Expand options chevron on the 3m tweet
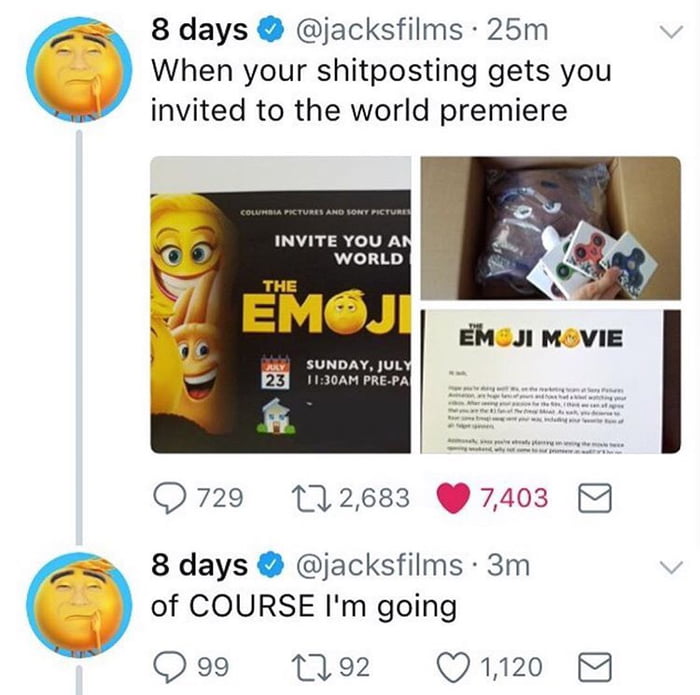 coord(671,567)
